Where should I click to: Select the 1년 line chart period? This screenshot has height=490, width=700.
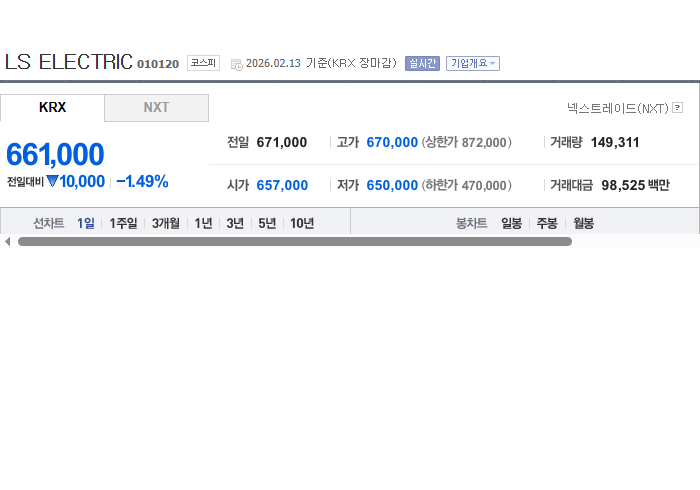(x=203, y=223)
